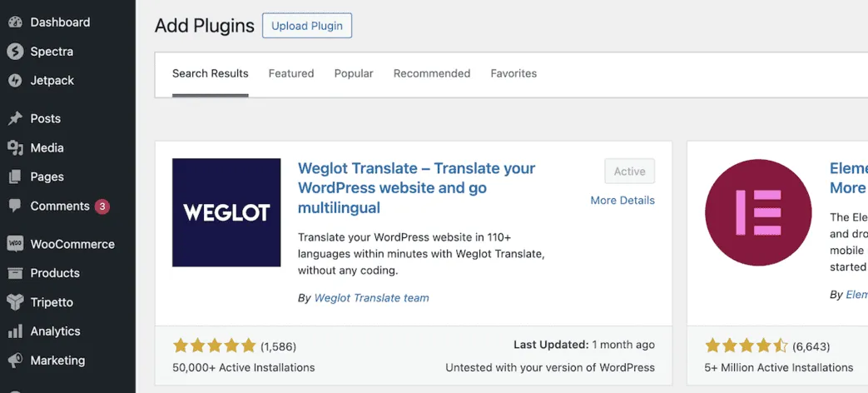Open the Pages menu label
868x393 pixels.
point(47,177)
